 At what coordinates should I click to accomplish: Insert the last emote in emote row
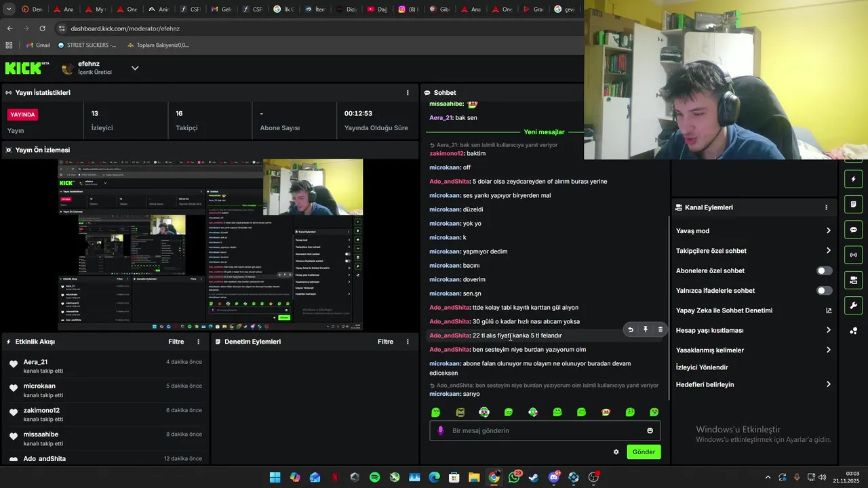[654, 412]
